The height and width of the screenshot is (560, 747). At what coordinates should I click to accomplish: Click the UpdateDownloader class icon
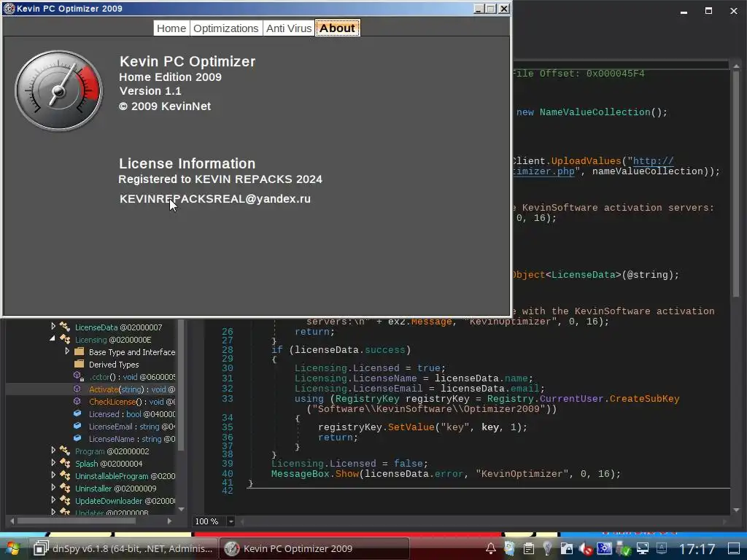(65, 500)
